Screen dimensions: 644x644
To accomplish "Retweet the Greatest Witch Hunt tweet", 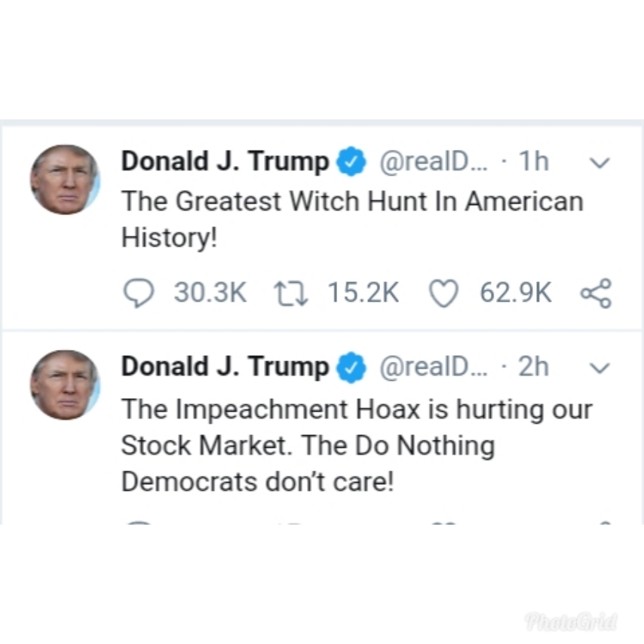I will coord(290,293).
